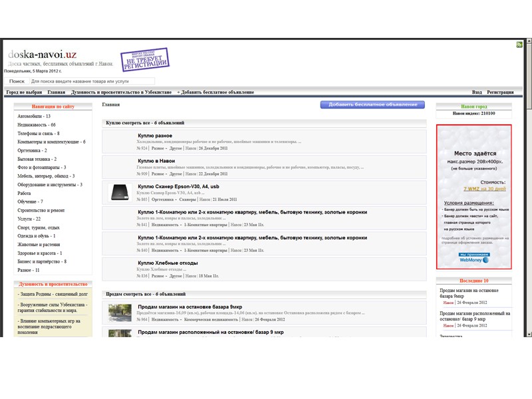Viewport: 532px width, 399px height.
Task: Open Оборудование и инструменты category
Action: [x=50, y=185]
